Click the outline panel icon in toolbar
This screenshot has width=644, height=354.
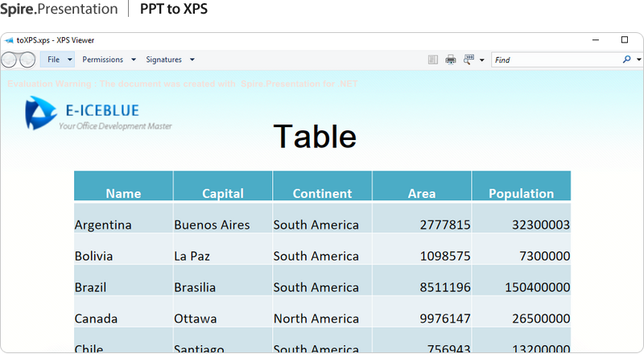[433, 60]
